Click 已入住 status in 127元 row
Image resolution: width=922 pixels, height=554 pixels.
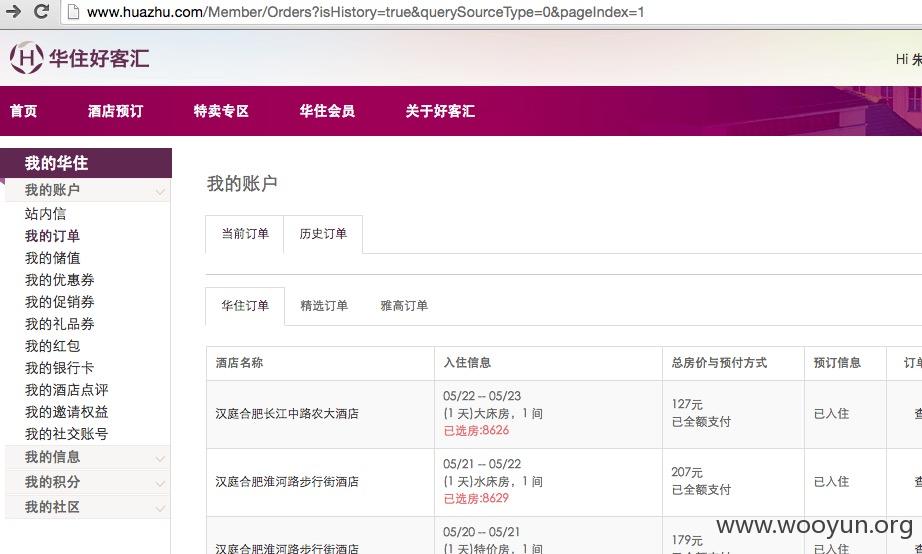[831, 414]
